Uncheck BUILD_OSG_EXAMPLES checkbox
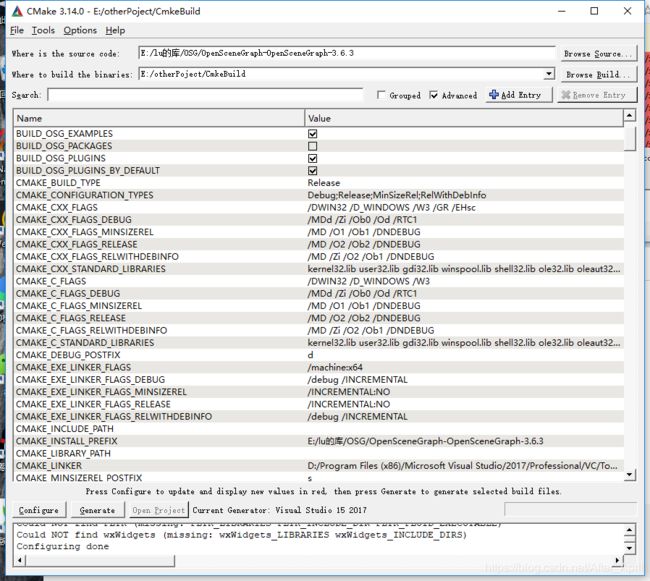 [313, 134]
